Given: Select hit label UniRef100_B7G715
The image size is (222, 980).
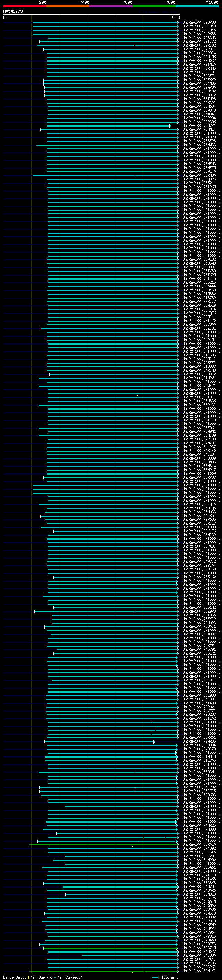Looking at the screenshot, I should [199, 948].
